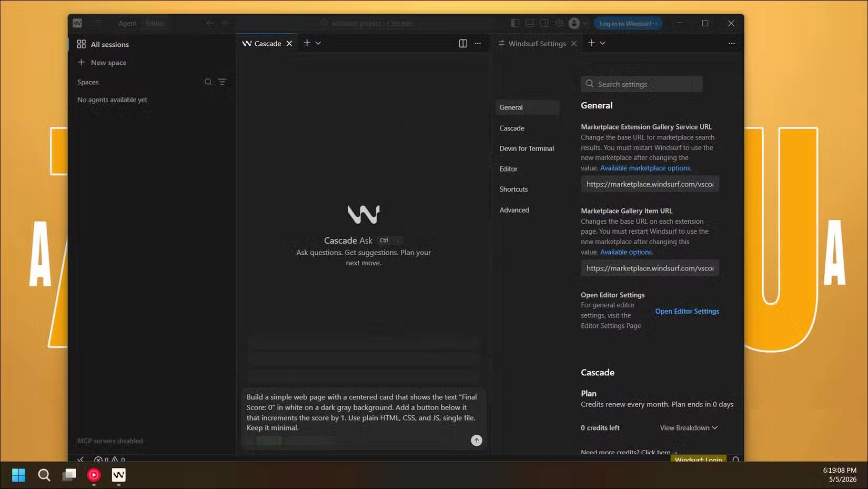
Task: Open the Windows Start menu
Action: [18, 475]
